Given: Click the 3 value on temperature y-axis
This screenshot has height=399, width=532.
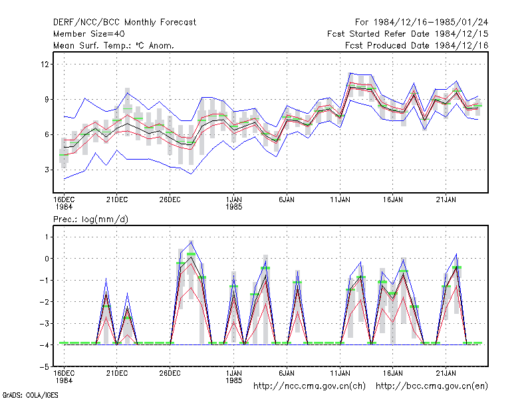Looking at the screenshot, I should [x=47, y=170].
